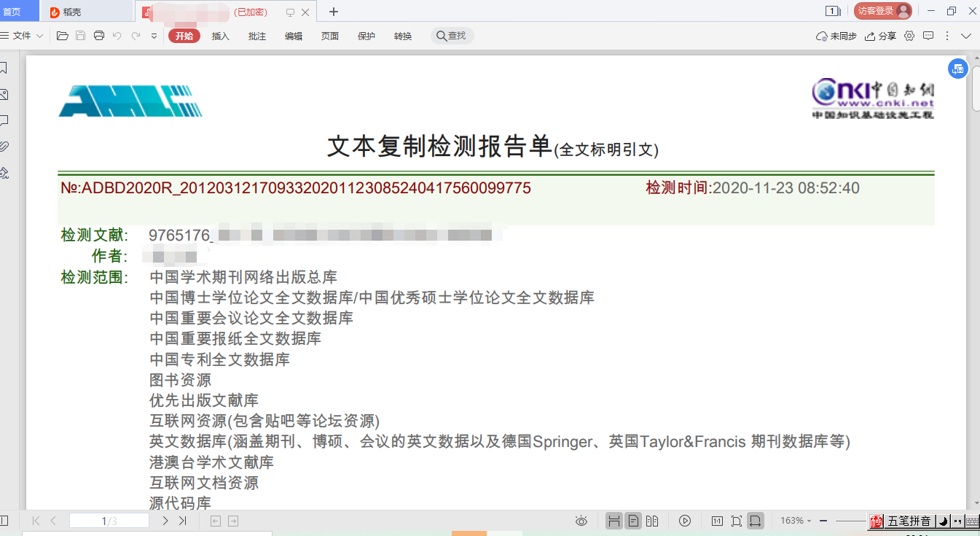Click the open file folder icon
This screenshot has width=980, height=536.
(x=63, y=36)
